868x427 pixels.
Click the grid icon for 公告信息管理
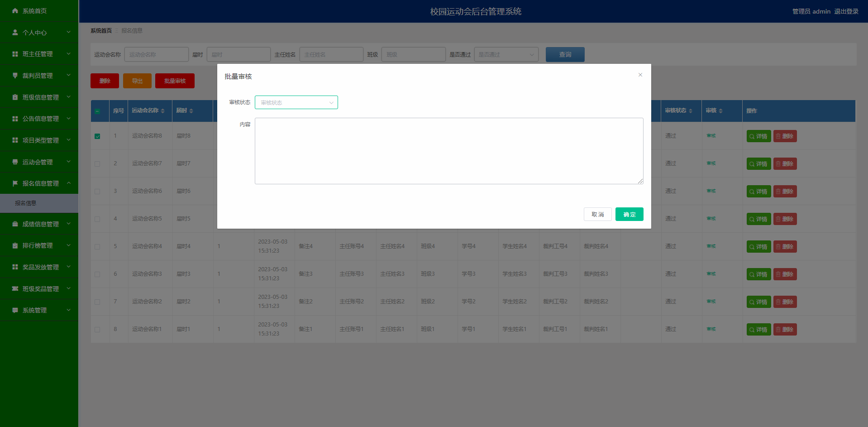click(15, 119)
